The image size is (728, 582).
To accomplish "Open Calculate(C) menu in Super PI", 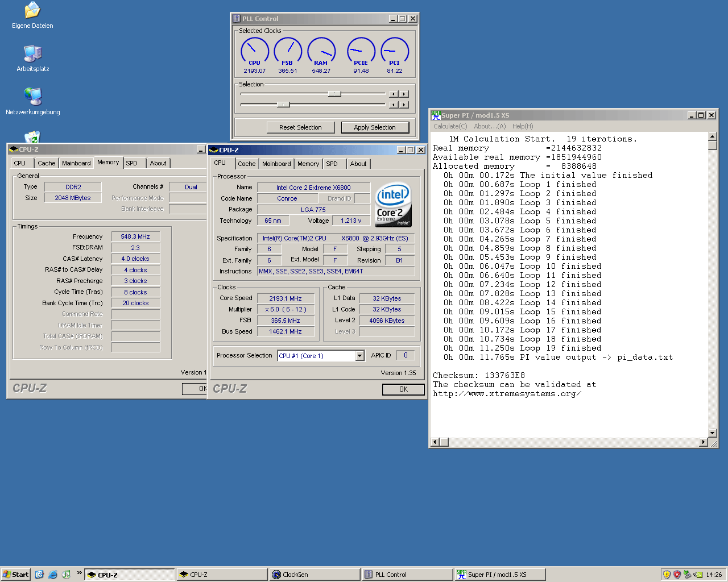I will (x=450, y=126).
